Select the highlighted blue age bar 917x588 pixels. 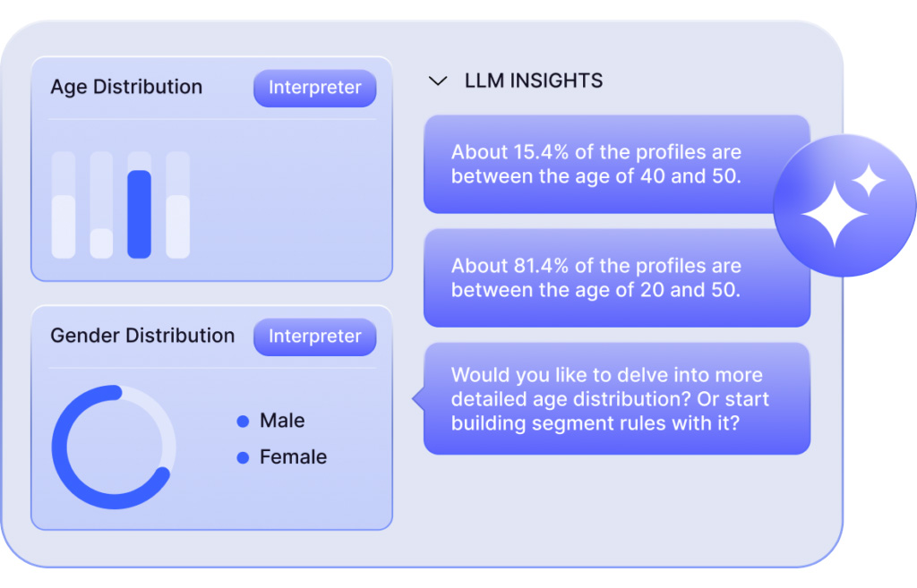click(139, 214)
